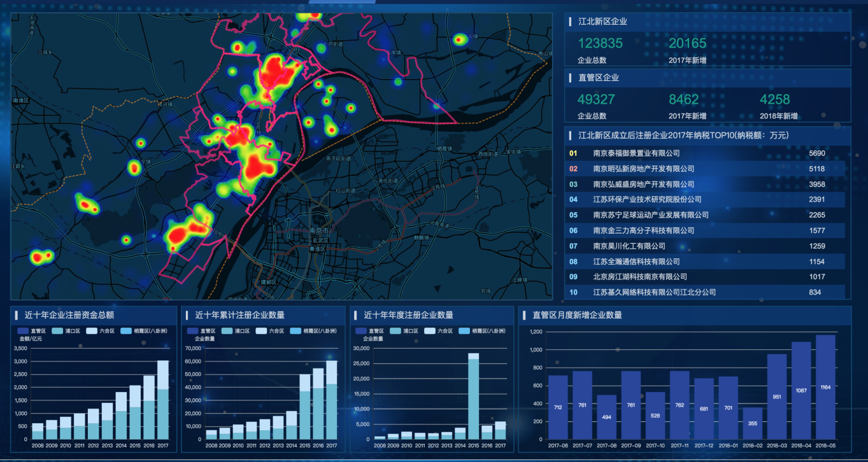Viewport: 868px width, 462px height.
Task: Click the tall 2015 bar in 近十年年度注册企业数量 chart
Action: click(x=474, y=396)
